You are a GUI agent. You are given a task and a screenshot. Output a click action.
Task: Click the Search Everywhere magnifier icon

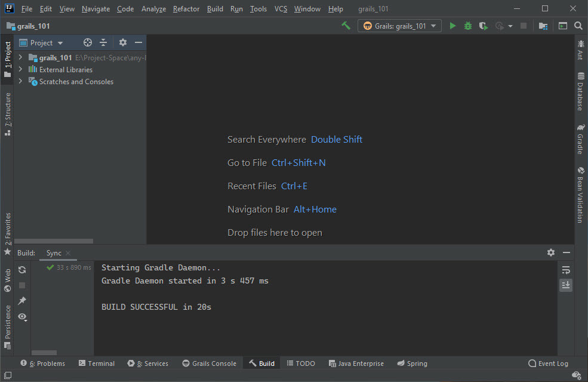pos(578,26)
